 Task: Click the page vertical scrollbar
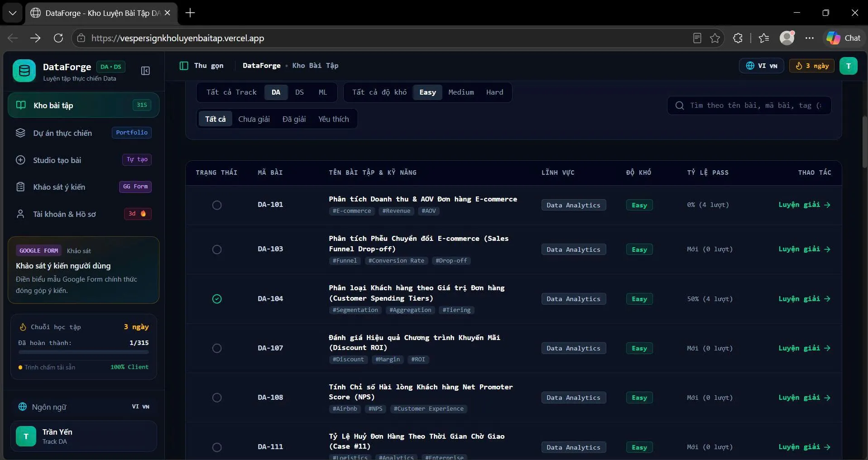coord(865,141)
